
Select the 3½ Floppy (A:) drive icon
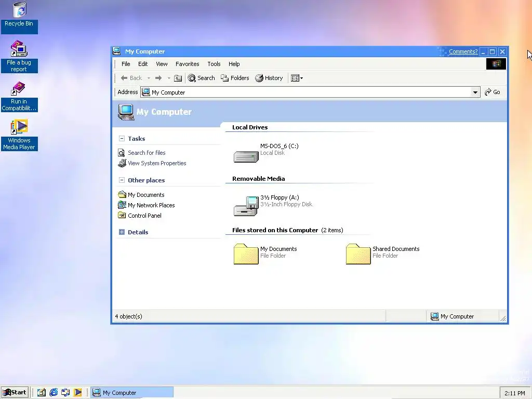(246, 206)
